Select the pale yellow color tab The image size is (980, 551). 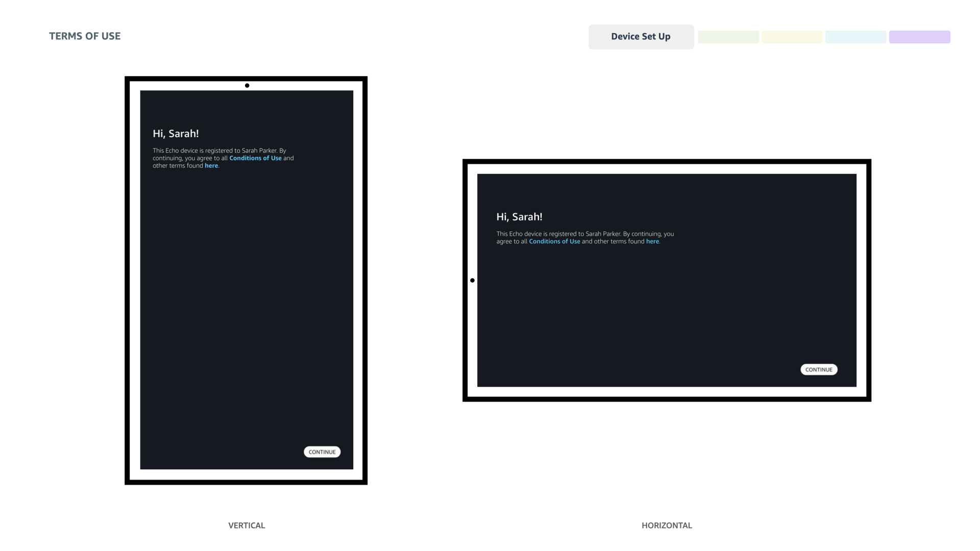tap(792, 37)
